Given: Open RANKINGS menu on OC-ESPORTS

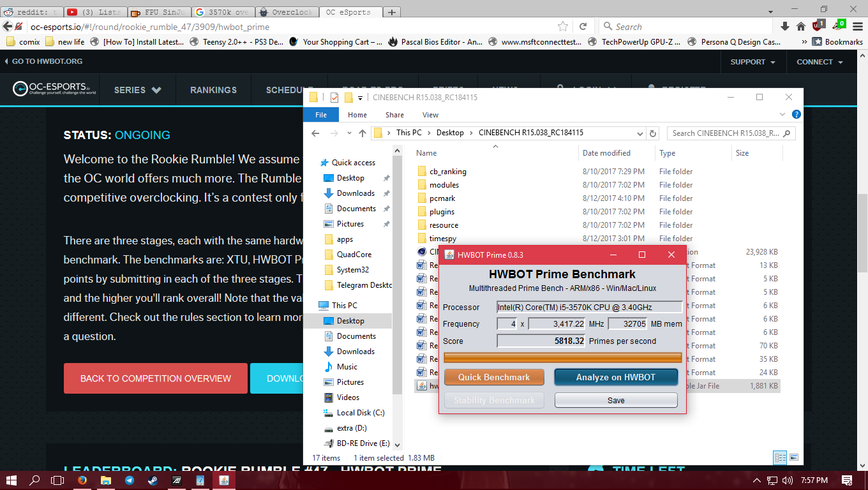Looking at the screenshot, I should 213,90.
